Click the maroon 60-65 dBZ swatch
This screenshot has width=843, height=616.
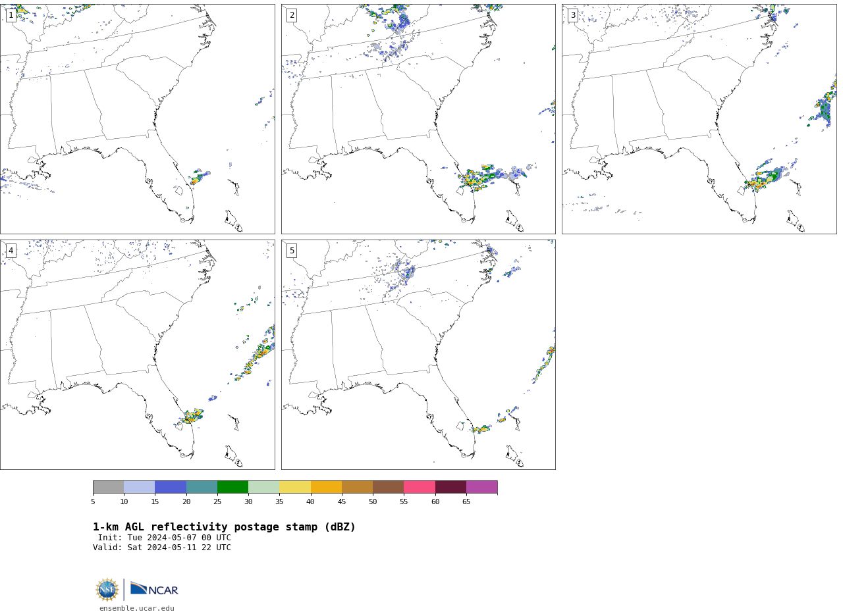(x=450, y=487)
